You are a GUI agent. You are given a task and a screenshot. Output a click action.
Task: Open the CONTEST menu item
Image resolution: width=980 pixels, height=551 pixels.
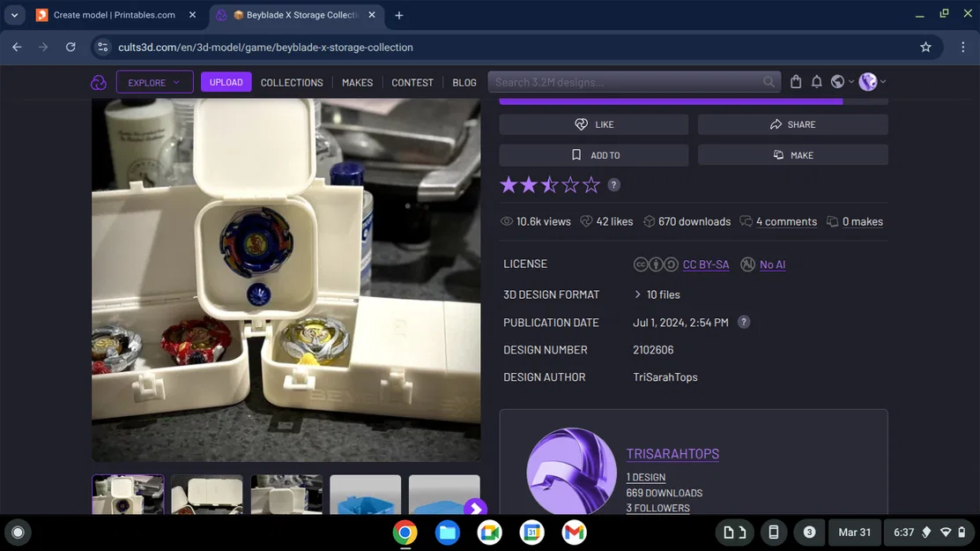412,83
